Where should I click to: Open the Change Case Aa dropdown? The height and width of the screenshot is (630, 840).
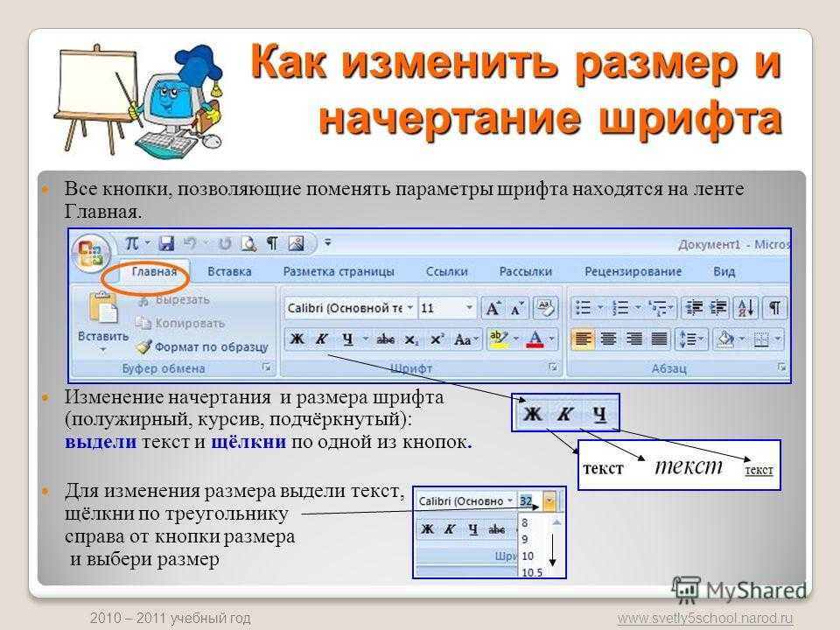pos(466,339)
